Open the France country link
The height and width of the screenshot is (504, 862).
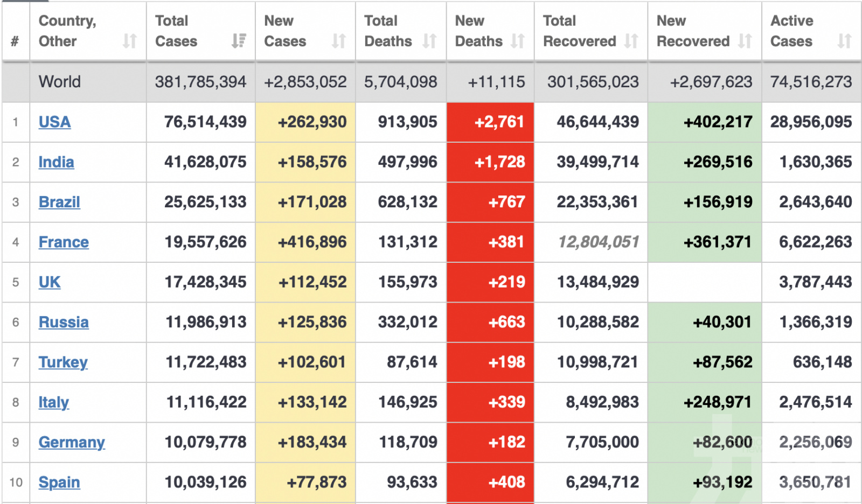pyautogui.click(x=64, y=242)
